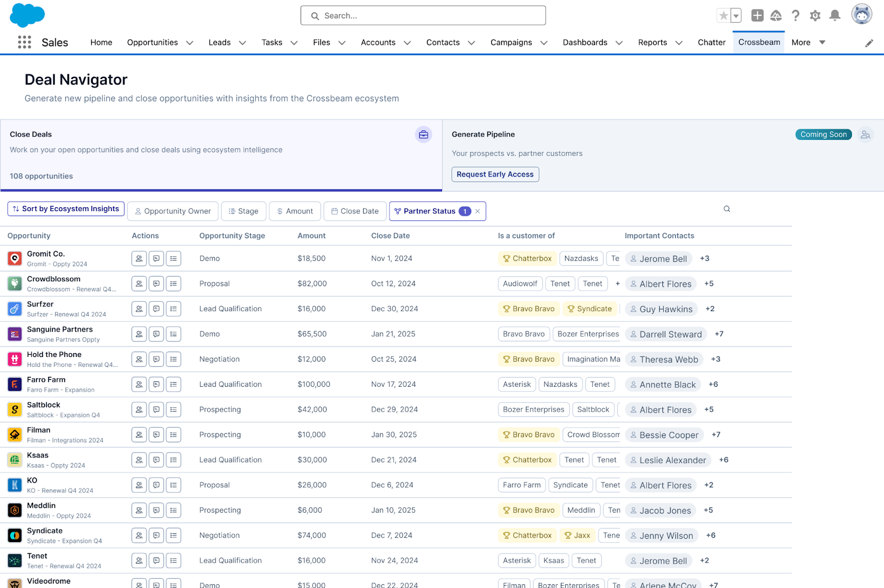Expand the Dashboards tab chevron
Image resolution: width=884 pixels, height=588 pixels.
[619, 43]
